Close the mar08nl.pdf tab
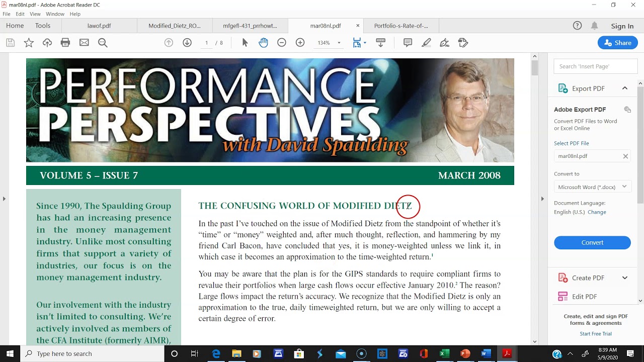The width and height of the screenshot is (644, 362). coord(358,26)
